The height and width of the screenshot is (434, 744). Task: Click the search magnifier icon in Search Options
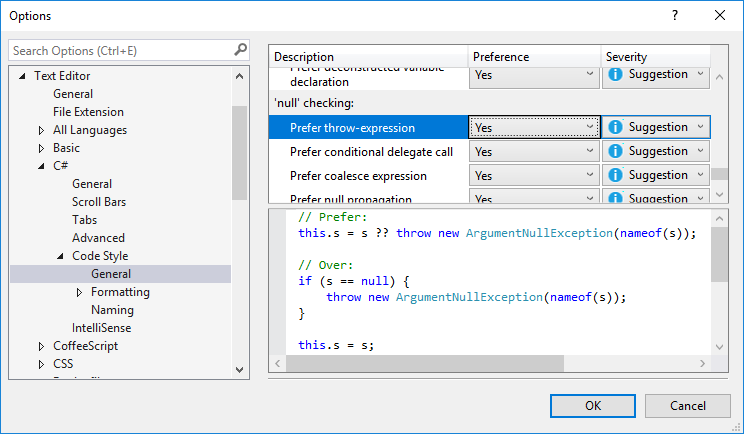240,50
